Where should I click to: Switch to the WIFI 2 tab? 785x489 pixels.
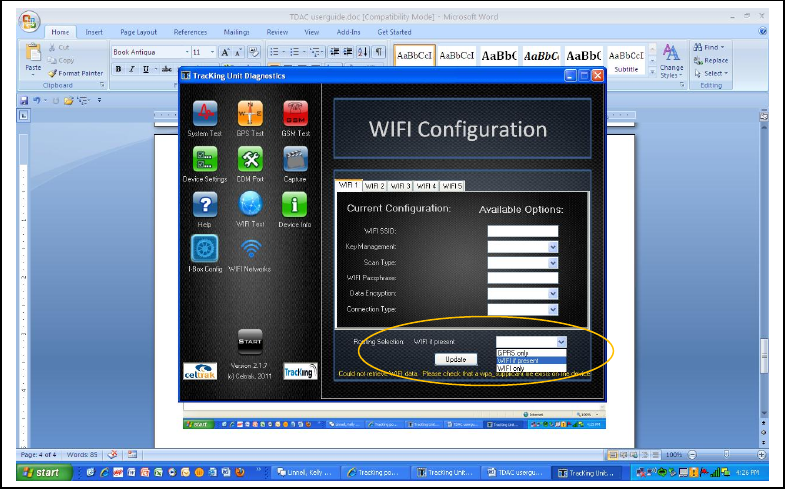tap(374, 186)
